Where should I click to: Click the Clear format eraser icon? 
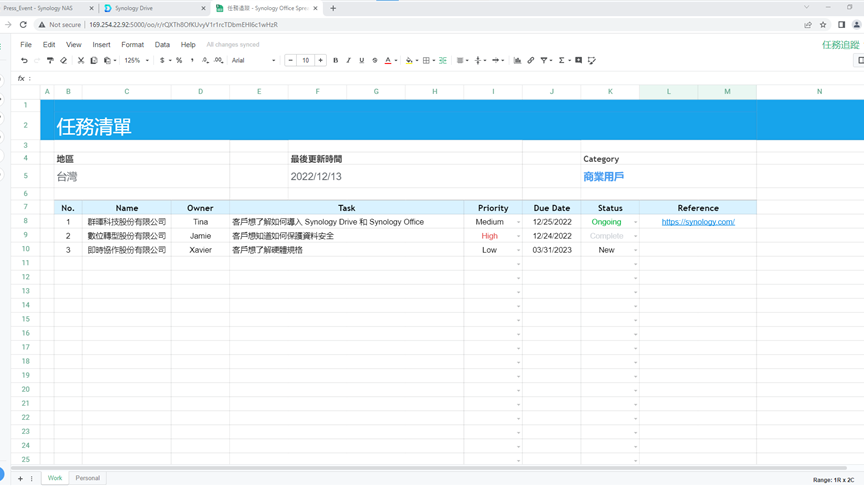pyautogui.click(x=63, y=61)
